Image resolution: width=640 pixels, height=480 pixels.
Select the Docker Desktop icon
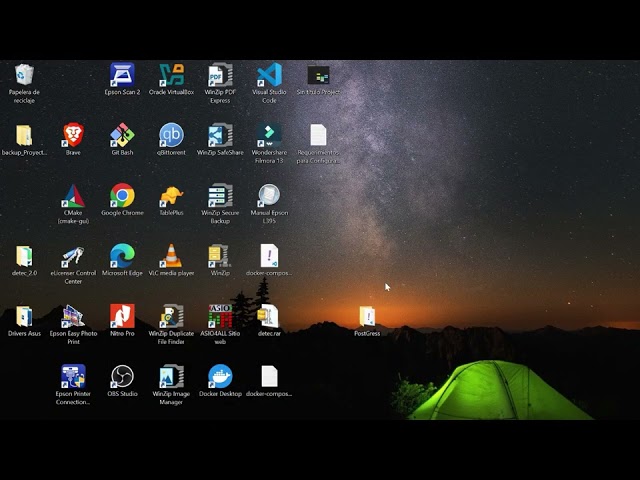[220, 376]
